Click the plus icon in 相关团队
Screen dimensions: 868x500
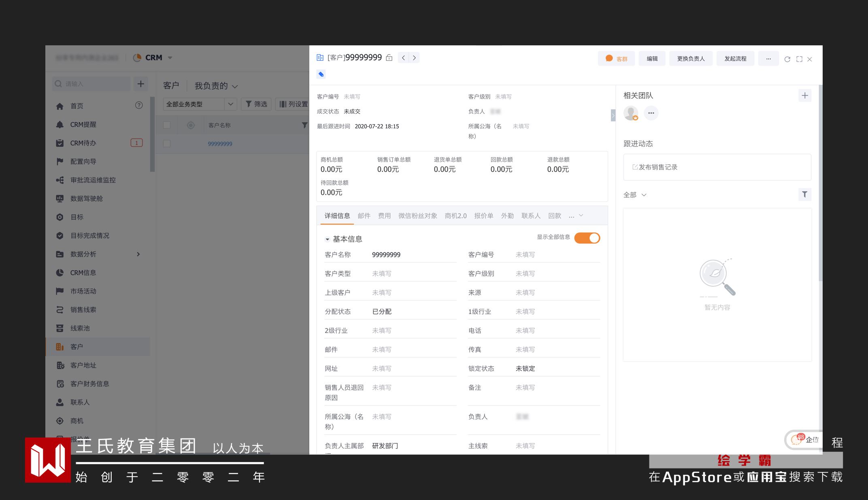tap(804, 95)
